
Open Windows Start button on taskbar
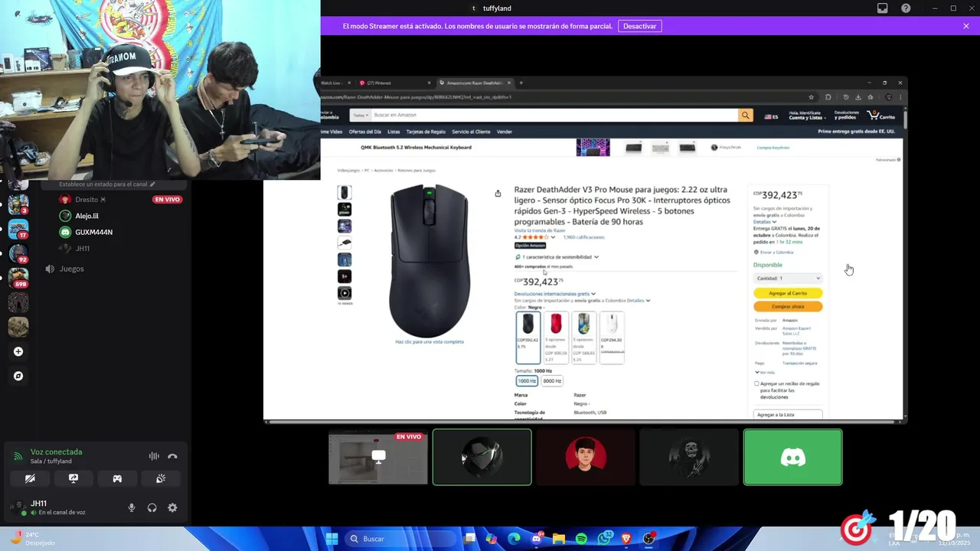point(332,539)
